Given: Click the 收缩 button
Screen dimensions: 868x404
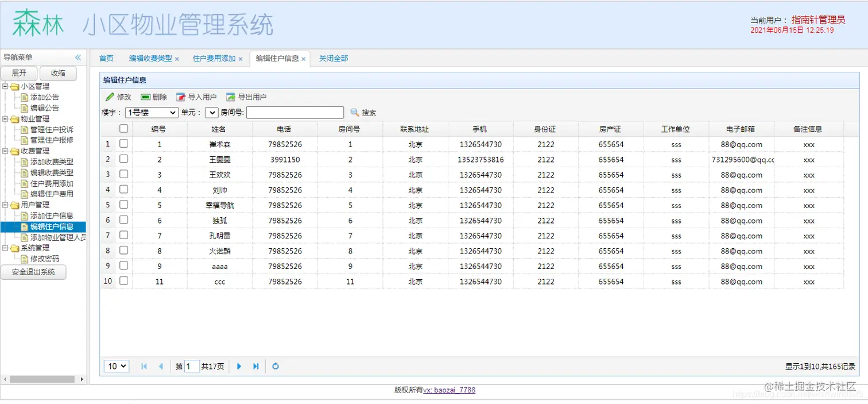Looking at the screenshot, I should click(x=58, y=73).
